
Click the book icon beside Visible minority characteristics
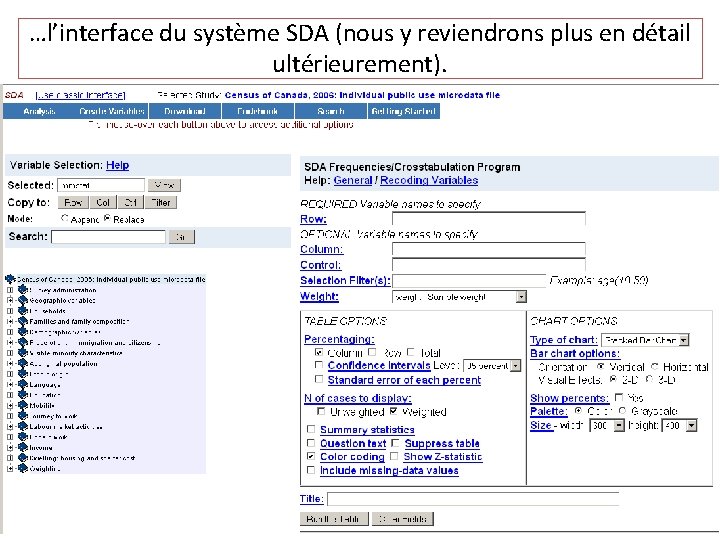tap(22, 353)
